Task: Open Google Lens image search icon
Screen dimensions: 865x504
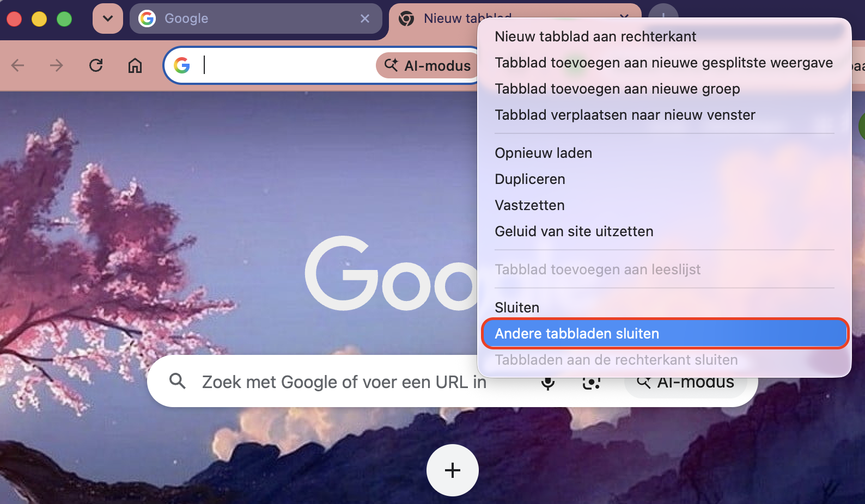Action: click(592, 382)
